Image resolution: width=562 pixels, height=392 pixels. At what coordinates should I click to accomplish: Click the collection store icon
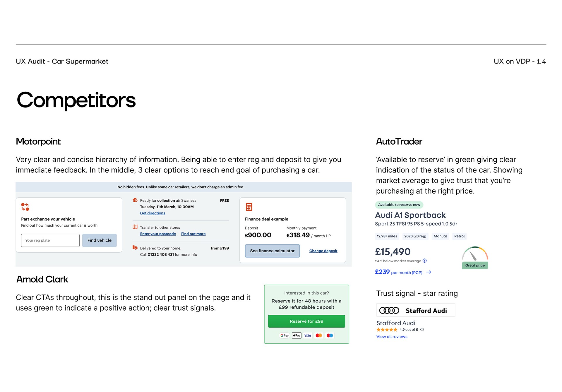[x=135, y=200]
